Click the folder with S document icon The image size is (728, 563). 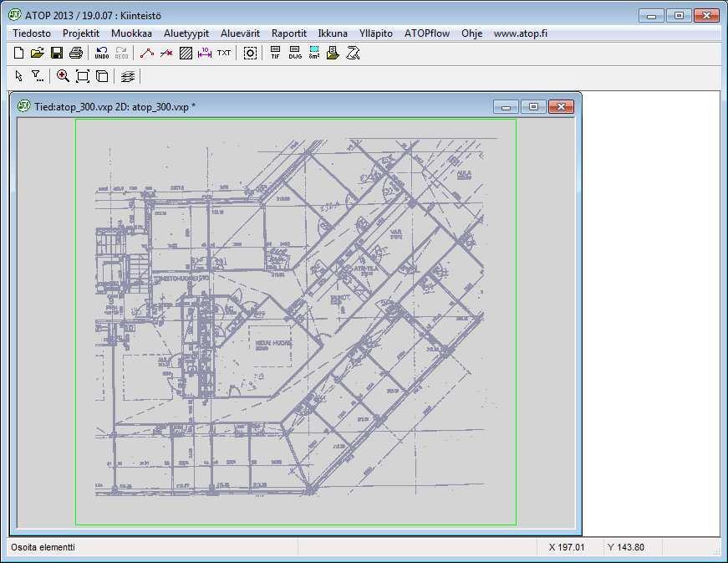(333, 53)
